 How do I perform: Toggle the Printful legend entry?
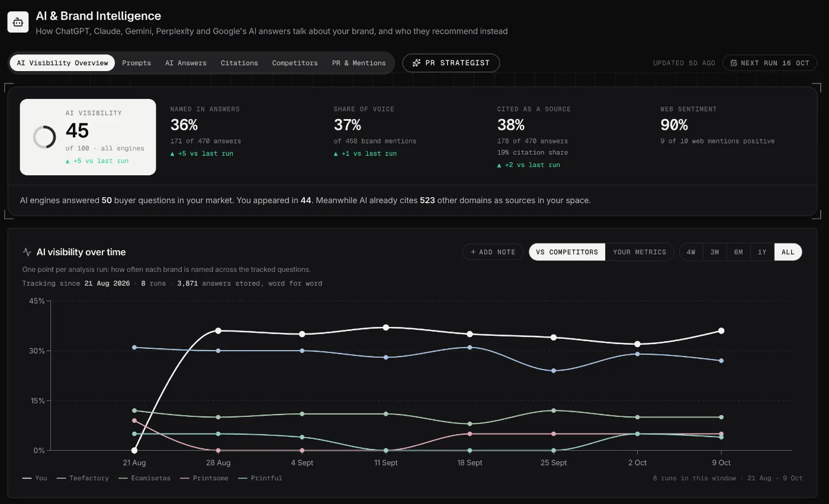point(260,478)
